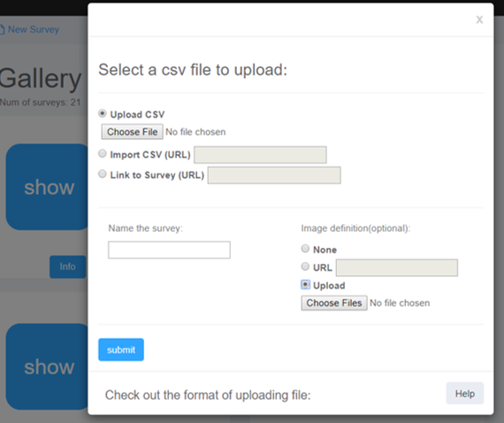
Task: Click the second blue show survey tile
Action: click(47, 366)
